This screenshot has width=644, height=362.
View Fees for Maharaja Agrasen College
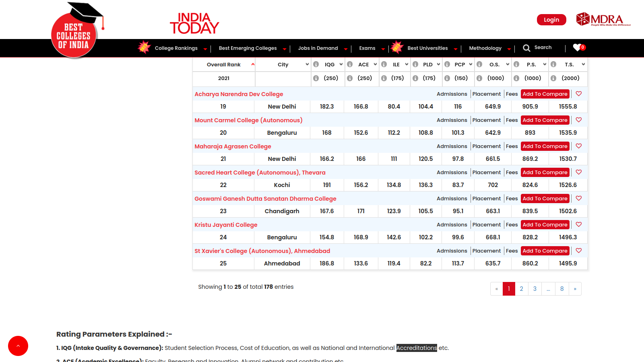[512, 146]
